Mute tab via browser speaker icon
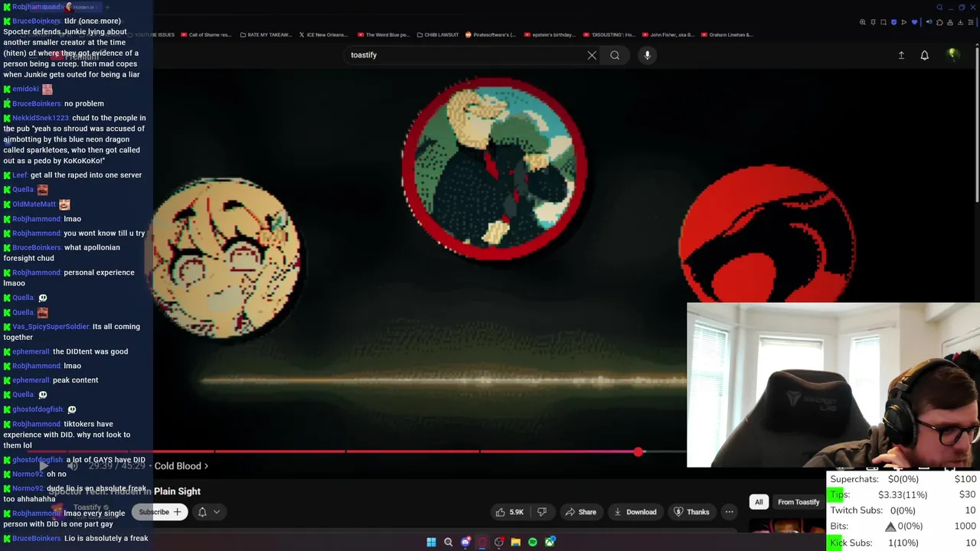 point(929,22)
